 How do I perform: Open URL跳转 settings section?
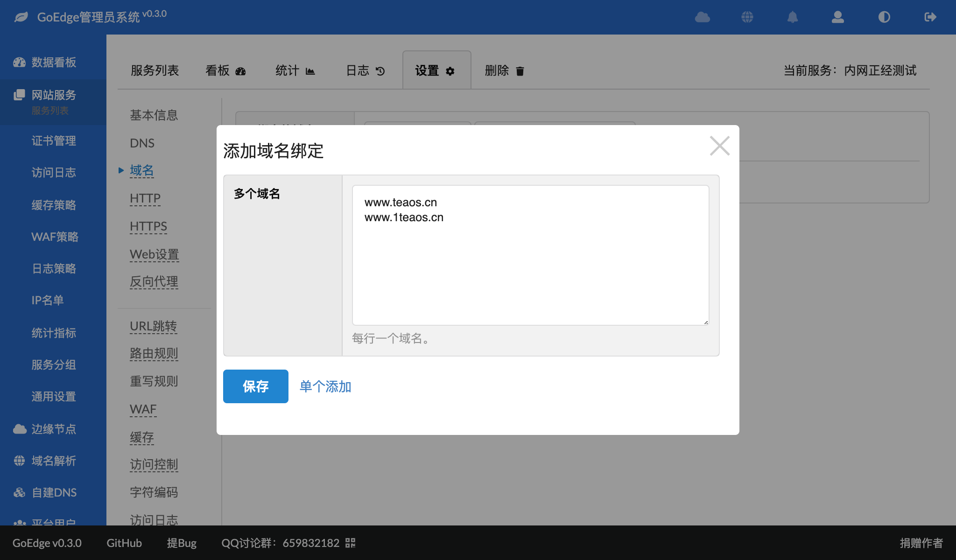click(154, 326)
